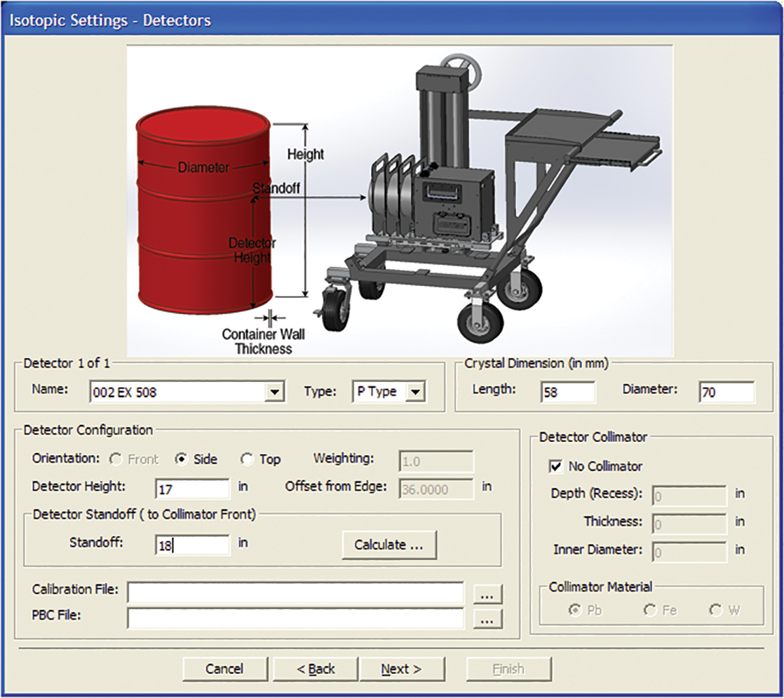784x698 pixels.
Task: Uncheck the No Collimator checkbox
Action: pyautogui.click(x=556, y=467)
